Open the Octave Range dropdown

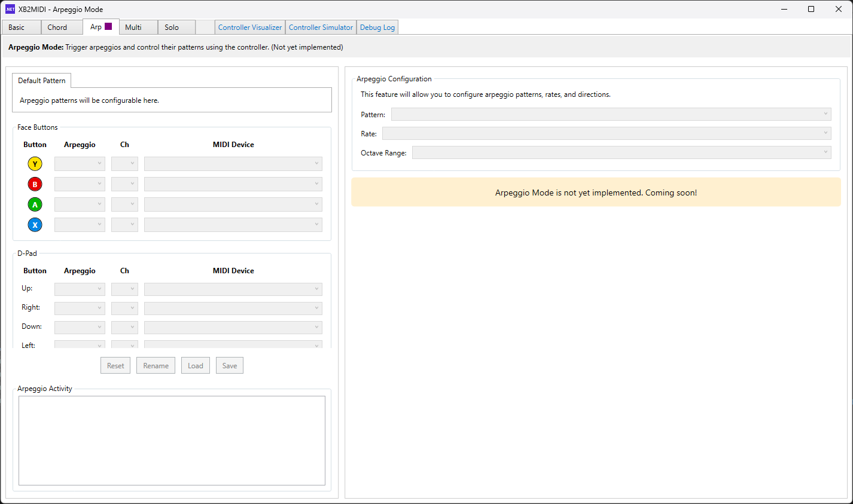coord(622,152)
